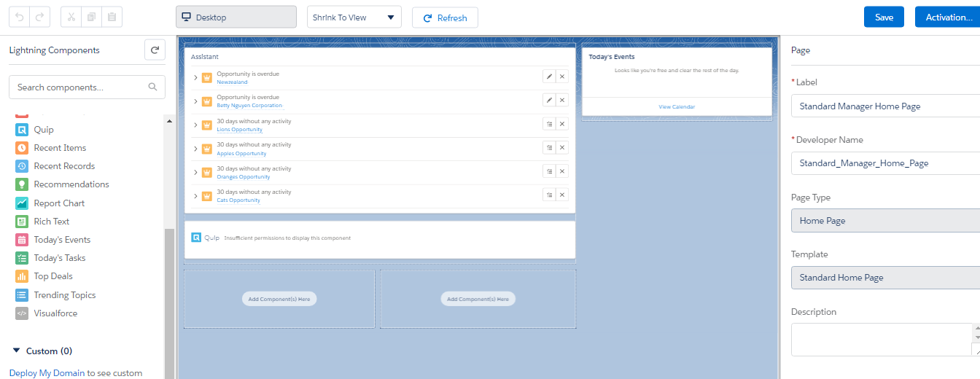Viewport: 980px width, 379px height.
Task: Click the Description field scroll up arrow
Action: [976, 329]
